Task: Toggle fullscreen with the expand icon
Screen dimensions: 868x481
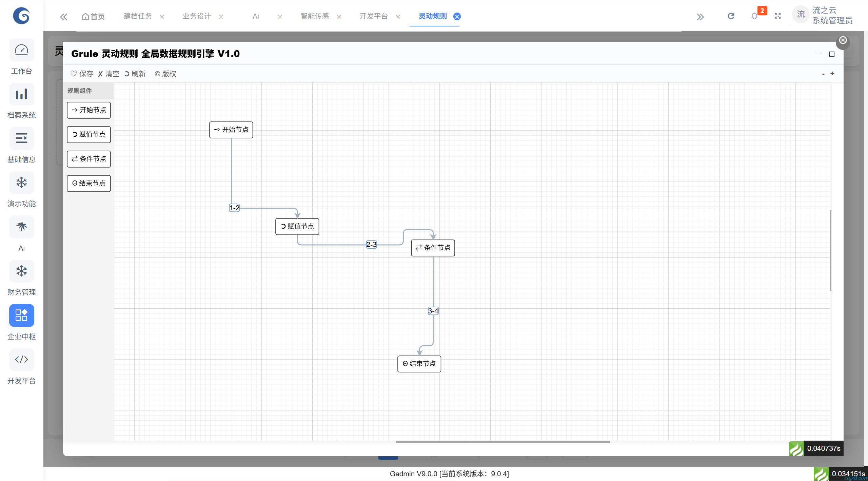Action: 777,16
